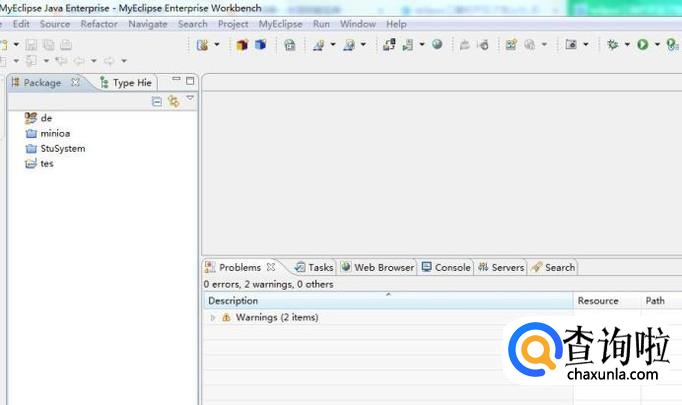Screen dimensions: 682x405
Task: Close the Problems tab
Action: coord(271,267)
